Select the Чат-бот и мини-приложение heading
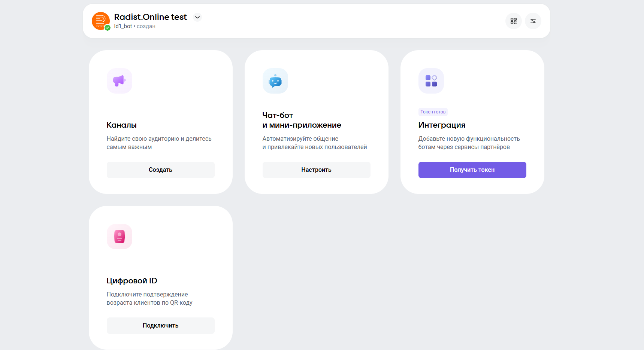 tap(302, 120)
